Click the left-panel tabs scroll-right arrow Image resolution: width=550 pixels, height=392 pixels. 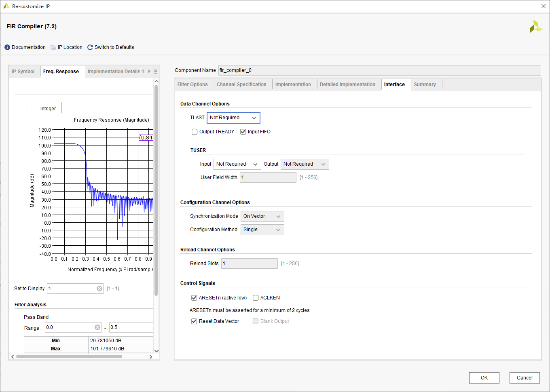pyautogui.click(x=149, y=72)
